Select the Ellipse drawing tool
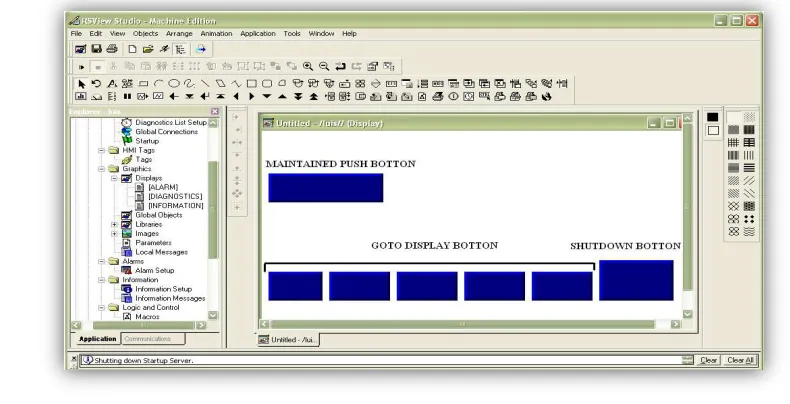This screenshot has height=404, width=790. coord(174,84)
